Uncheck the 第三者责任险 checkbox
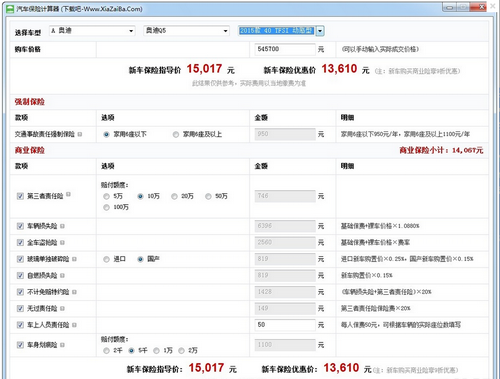The width and height of the screenshot is (500, 379). [x=20, y=196]
